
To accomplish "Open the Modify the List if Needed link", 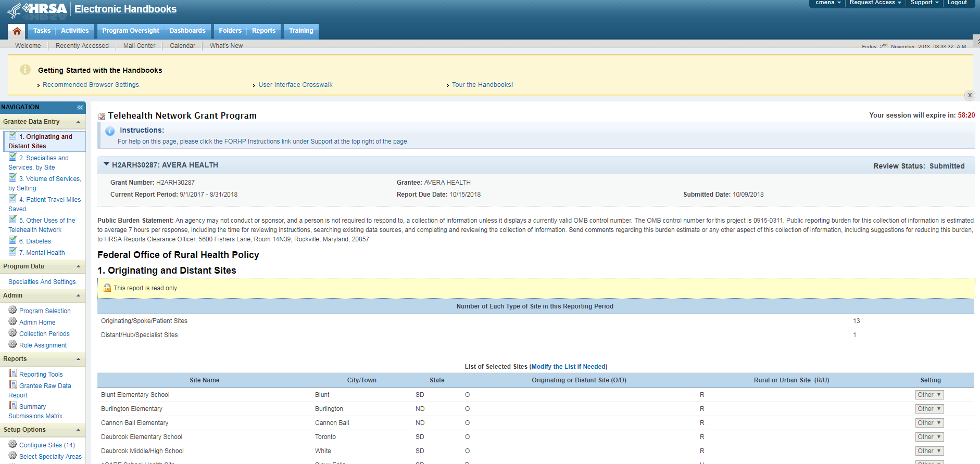I will pyautogui.click(x=568, y=367).
